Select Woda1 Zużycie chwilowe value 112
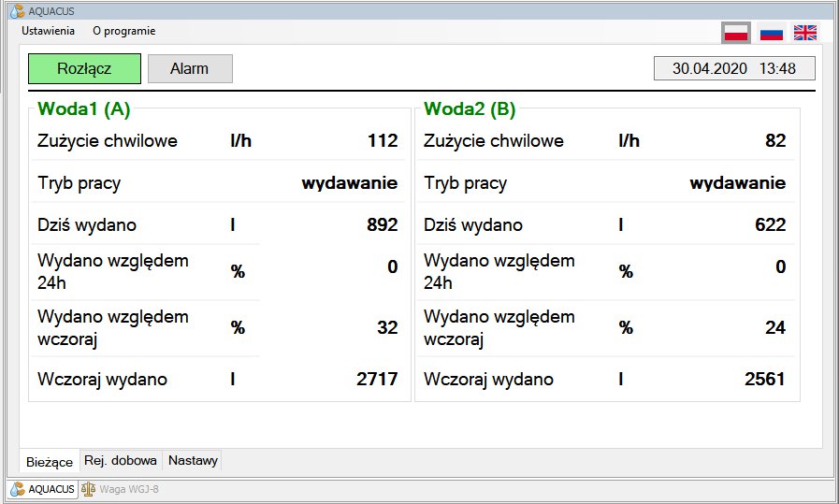The width and height of the screenshot is (839, 504). 383,141
